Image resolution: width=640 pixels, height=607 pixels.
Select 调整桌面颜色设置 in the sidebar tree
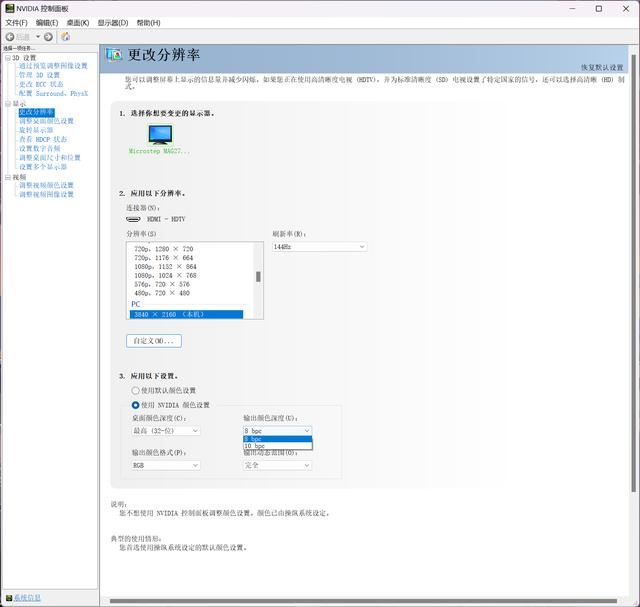coord(46,121)
